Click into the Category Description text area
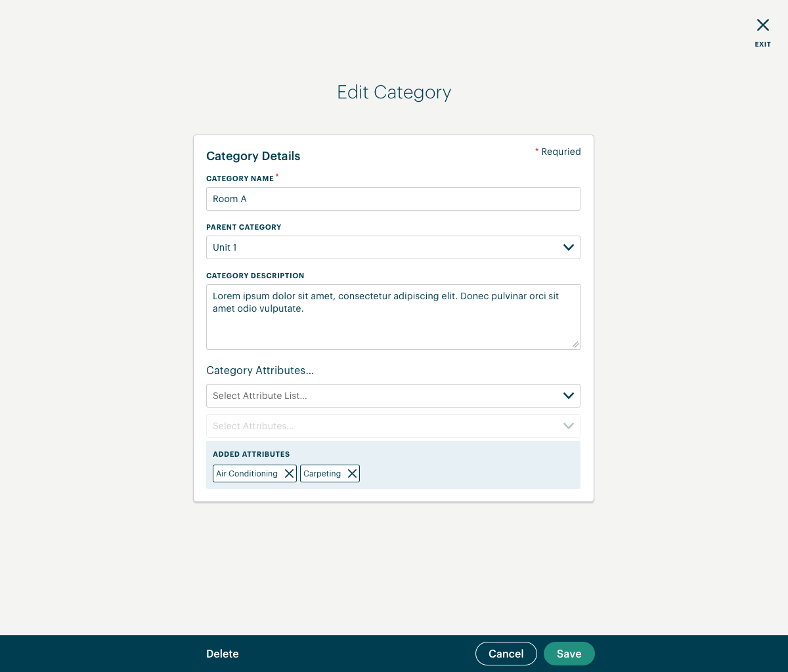Viewport: 788px width, 672px height. (393, 317)
